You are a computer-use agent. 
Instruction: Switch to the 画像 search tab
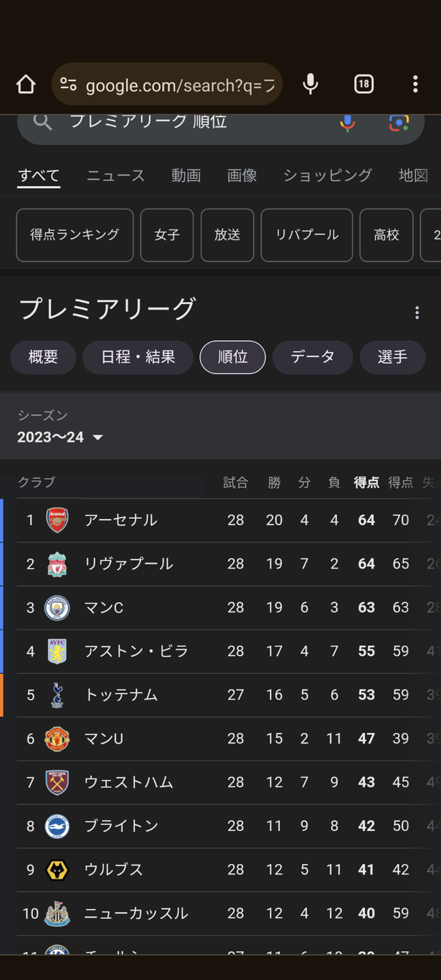tap(242, 176)
